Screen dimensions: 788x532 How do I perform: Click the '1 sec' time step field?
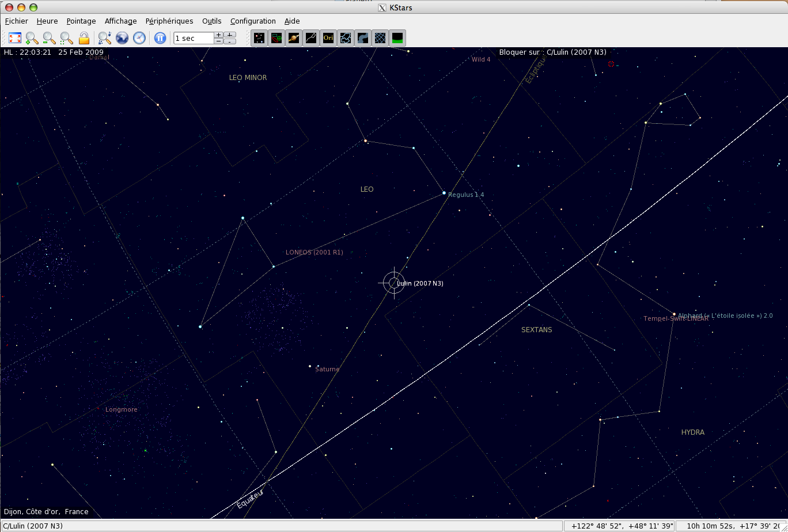(194, 38)
